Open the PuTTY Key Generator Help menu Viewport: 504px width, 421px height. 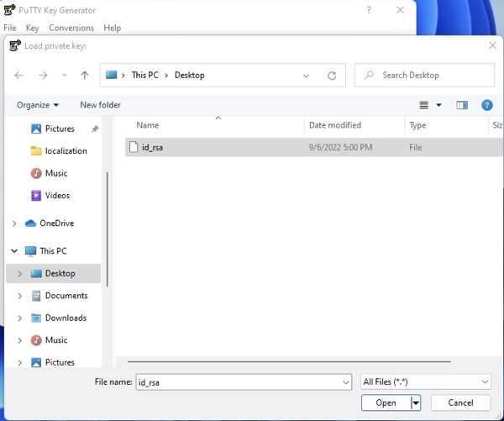point(113,28)
